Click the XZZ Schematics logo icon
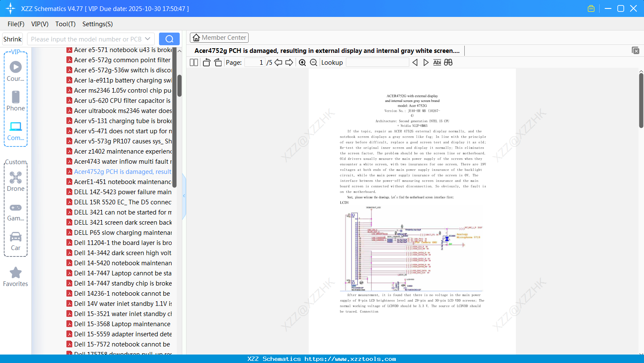Screen dimensions: 644x363 (11, 8)
